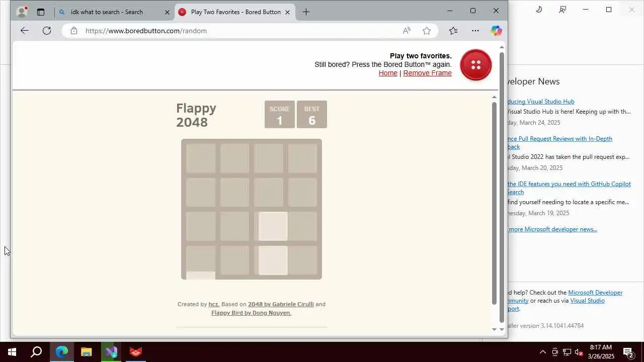Switch to Visual Studio on taskbar

click(111, 352)
